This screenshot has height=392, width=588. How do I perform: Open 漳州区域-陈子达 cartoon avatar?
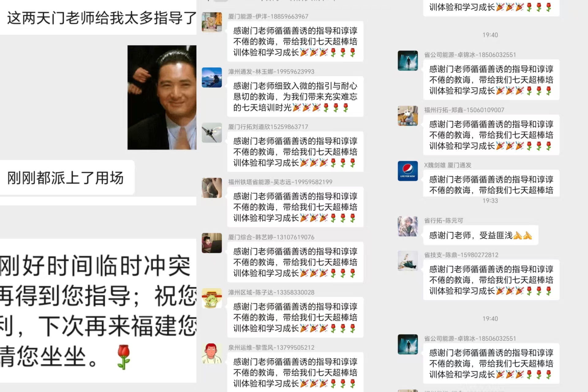(x=212, y=298)
